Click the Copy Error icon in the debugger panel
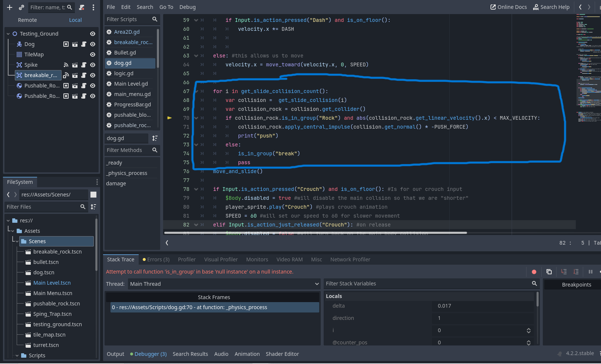This screenshot has width=601, height=364. click(x=549, y=272)
